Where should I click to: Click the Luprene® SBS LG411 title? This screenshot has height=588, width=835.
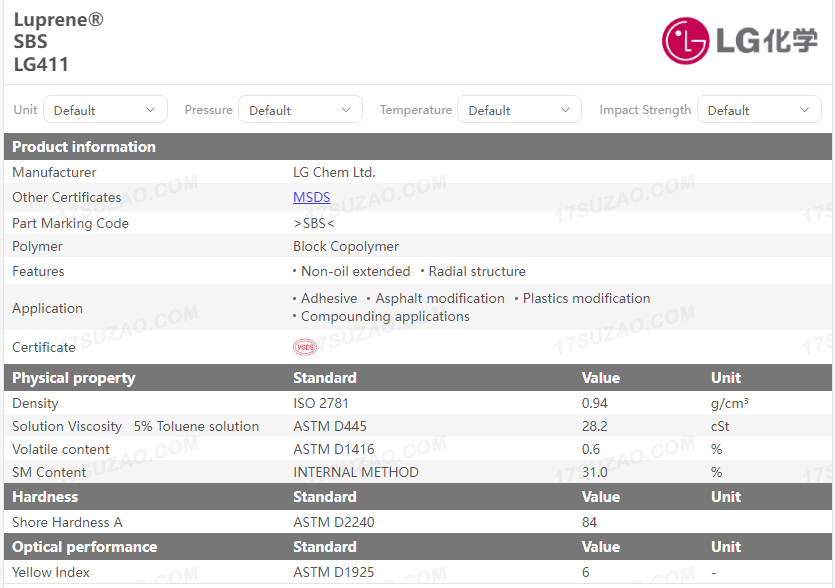pyautogui.click(x=59, y=42)
